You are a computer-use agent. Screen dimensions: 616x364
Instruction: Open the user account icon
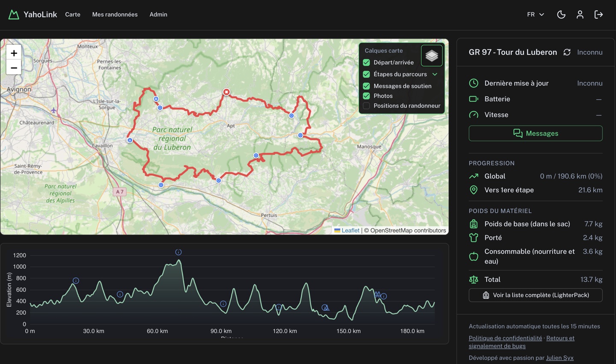(x=580, y=14)
